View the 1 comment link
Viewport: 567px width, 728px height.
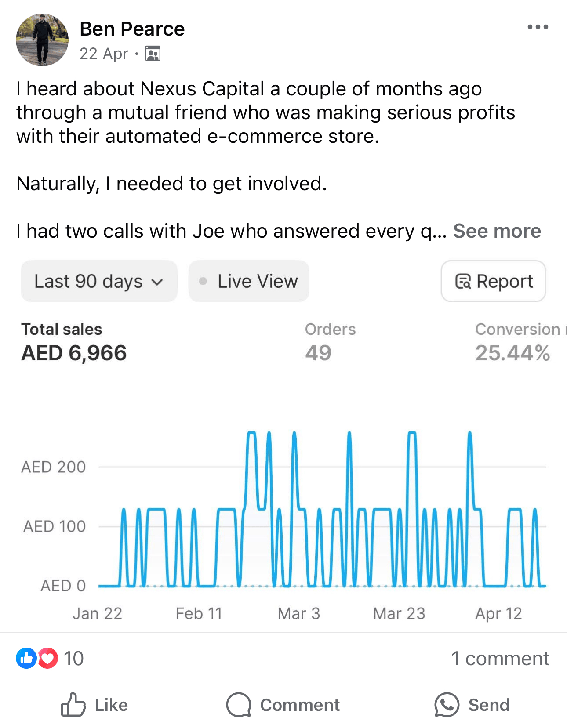500,659
